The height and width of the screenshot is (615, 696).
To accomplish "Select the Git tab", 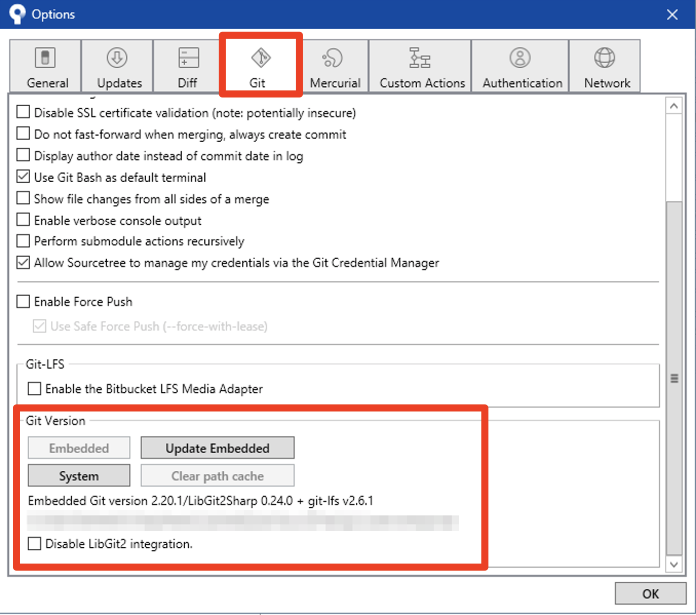I will pyautogui.click(x=261, y=65).
